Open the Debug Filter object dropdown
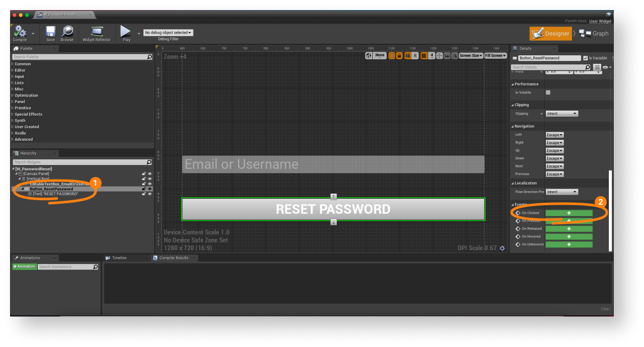This screenshot has width=644, height=347. tap(168, 33)
